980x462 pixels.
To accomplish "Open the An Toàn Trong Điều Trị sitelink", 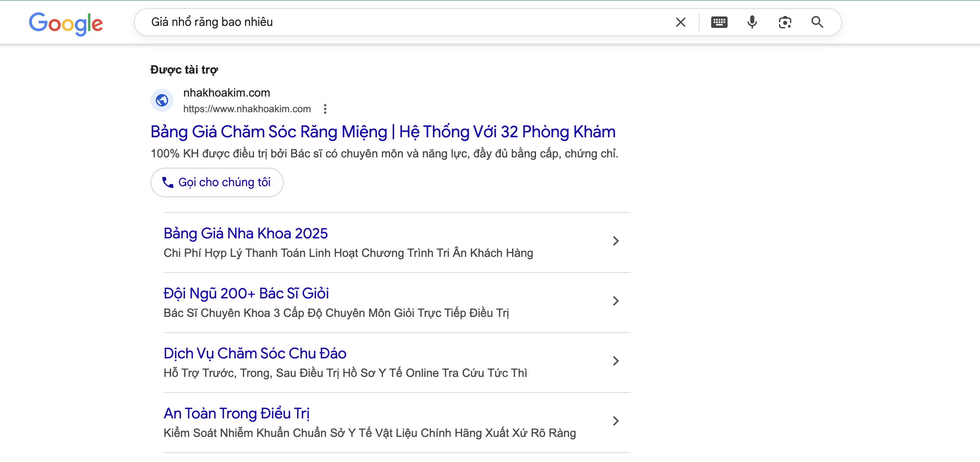I will pos(237,413).
